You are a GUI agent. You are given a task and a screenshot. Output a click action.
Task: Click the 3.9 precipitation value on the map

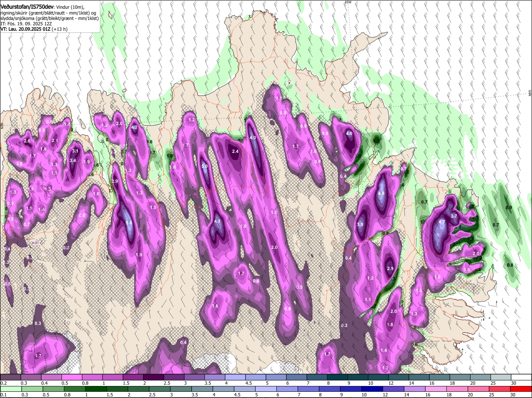360,224
